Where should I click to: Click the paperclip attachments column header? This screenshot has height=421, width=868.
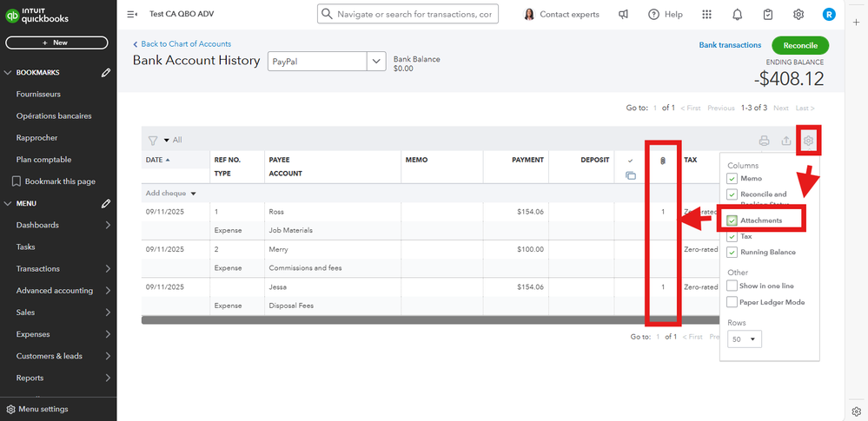663,161
